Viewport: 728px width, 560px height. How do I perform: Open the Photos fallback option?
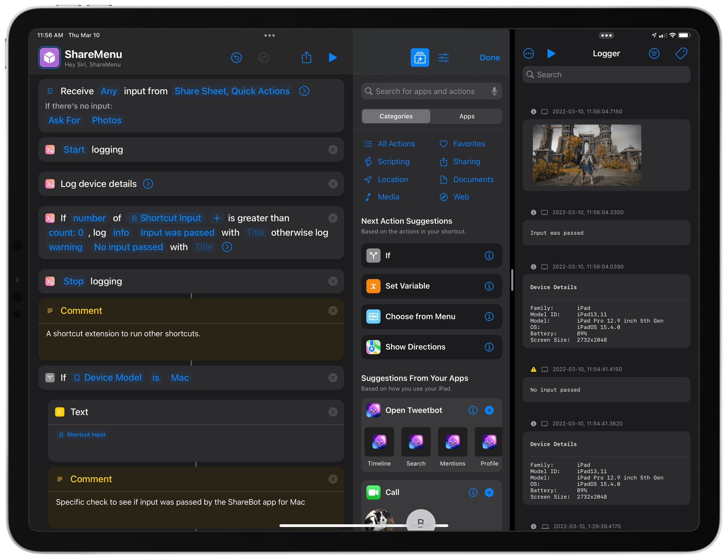106,120
